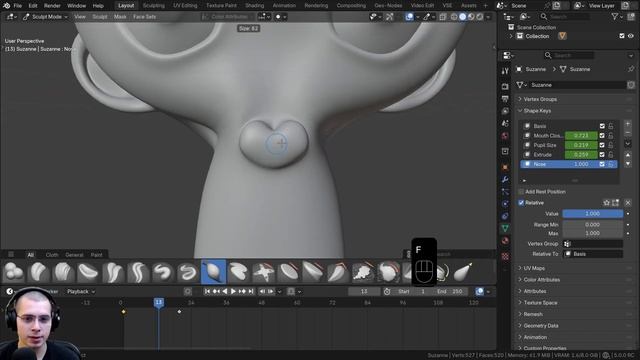640x360 pixels.
Task: Select the Cloth brush category tab
Action: click(52, 255)
